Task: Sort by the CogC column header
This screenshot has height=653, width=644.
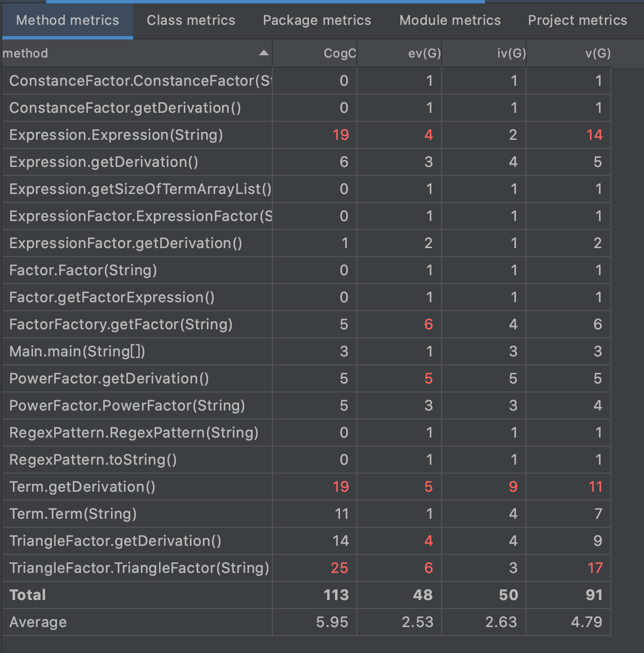Action: coord(339,54)
